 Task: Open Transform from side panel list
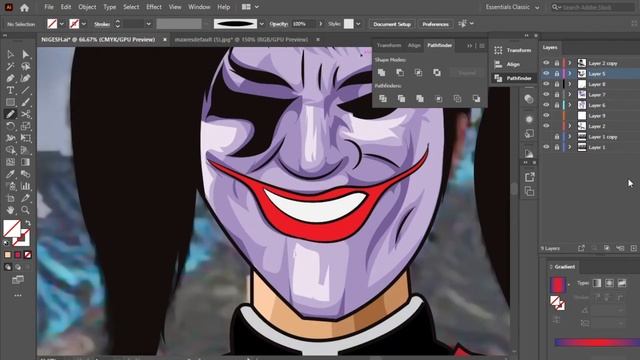[513, 50]
